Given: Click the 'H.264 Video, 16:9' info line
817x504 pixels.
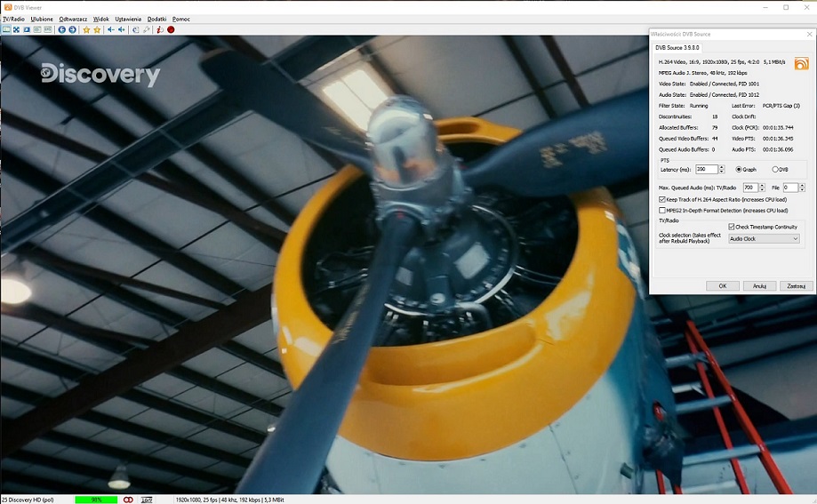Looking at the screenshot, I should tap(722, 61).
